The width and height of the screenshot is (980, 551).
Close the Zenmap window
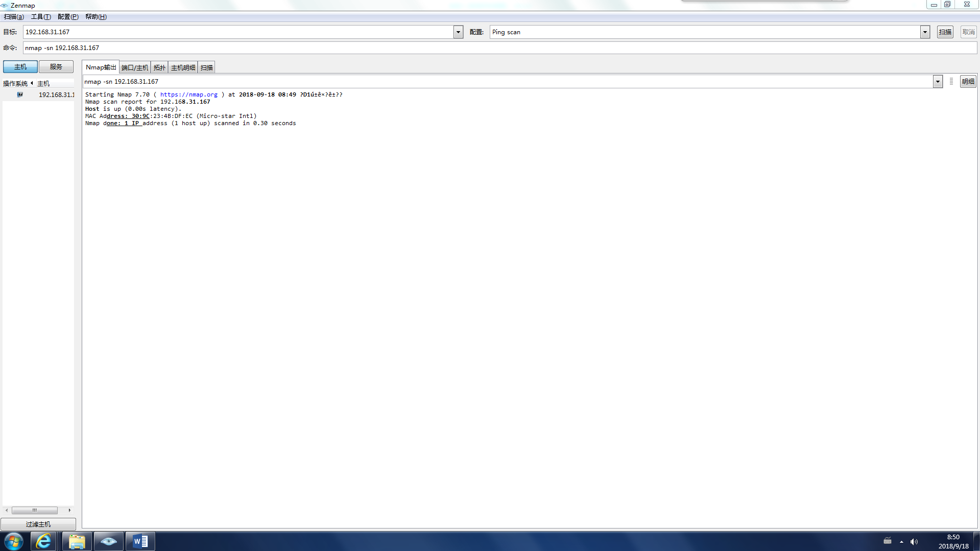coord(967,5)
